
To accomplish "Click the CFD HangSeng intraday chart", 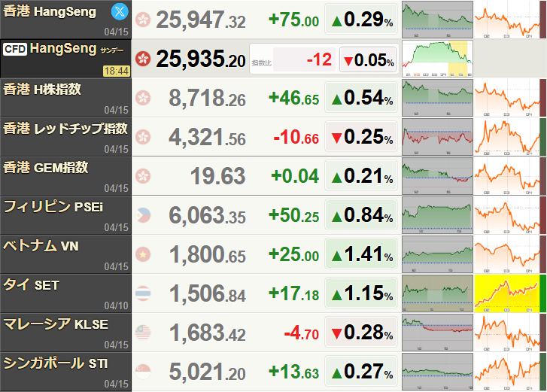I will point(437,59).
